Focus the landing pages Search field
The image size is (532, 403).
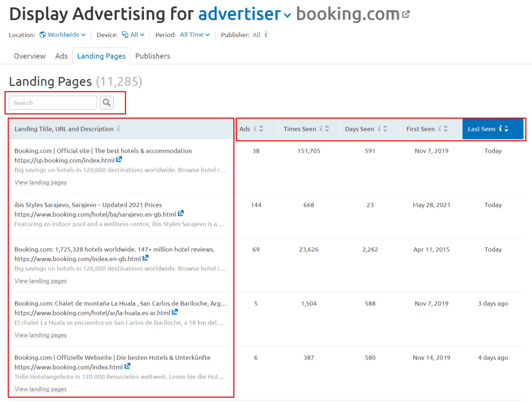53,102
